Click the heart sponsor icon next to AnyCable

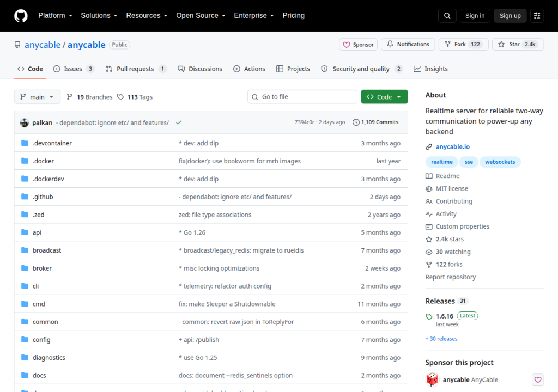[538, 379]
